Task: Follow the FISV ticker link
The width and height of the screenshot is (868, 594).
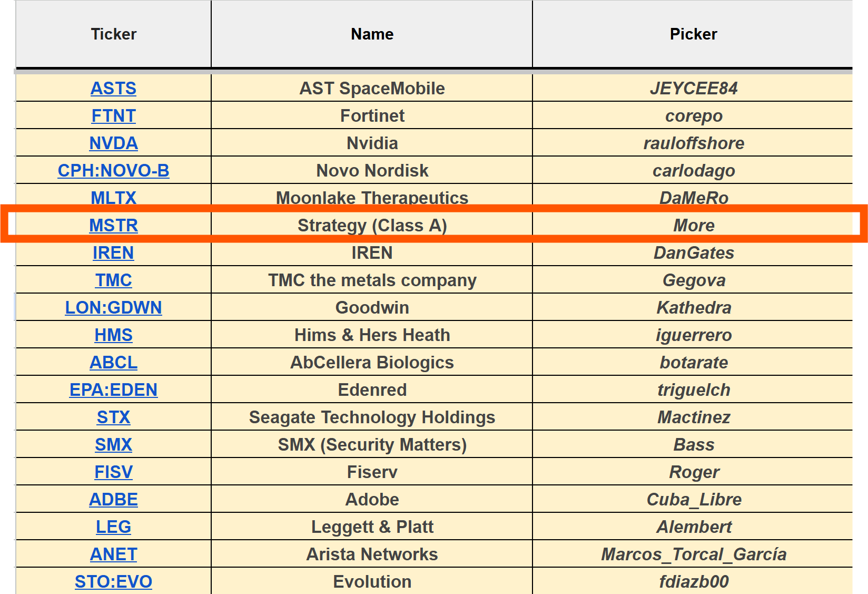Action: (113, 472)
